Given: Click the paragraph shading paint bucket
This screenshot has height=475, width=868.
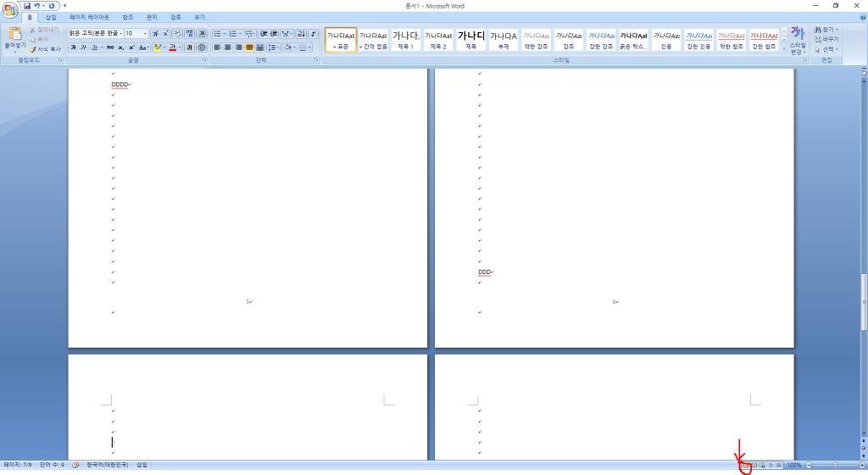Looking at the screenshot, I should tap(287, 47).
